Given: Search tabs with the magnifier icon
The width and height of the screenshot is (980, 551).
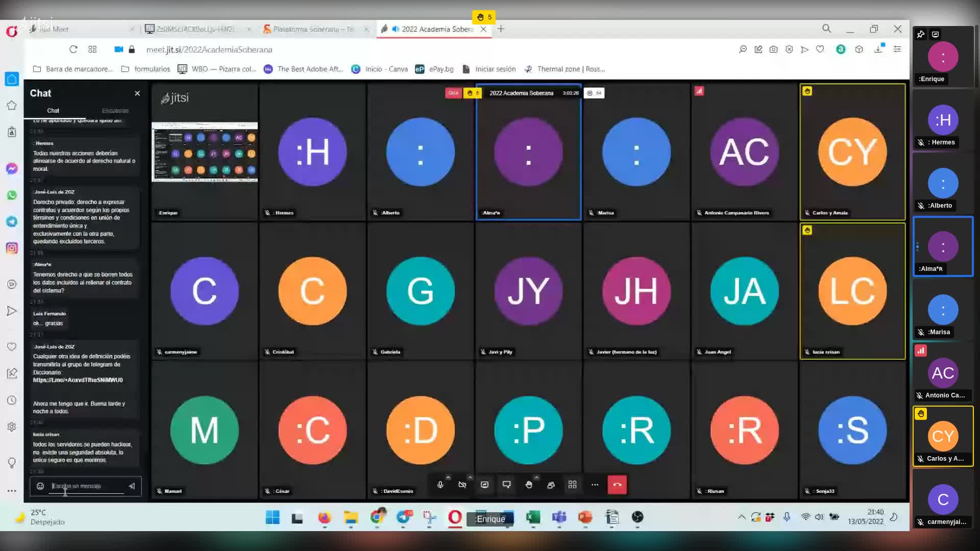Looking at the screenshot, I should 826,29.
